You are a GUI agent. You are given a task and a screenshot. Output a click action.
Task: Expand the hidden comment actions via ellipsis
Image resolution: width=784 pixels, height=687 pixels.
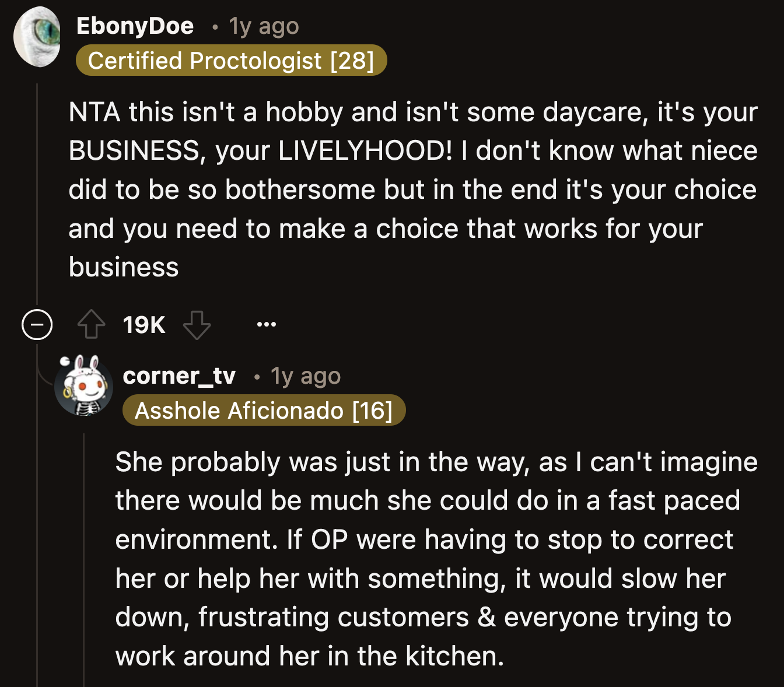click(x=266, y=325)
